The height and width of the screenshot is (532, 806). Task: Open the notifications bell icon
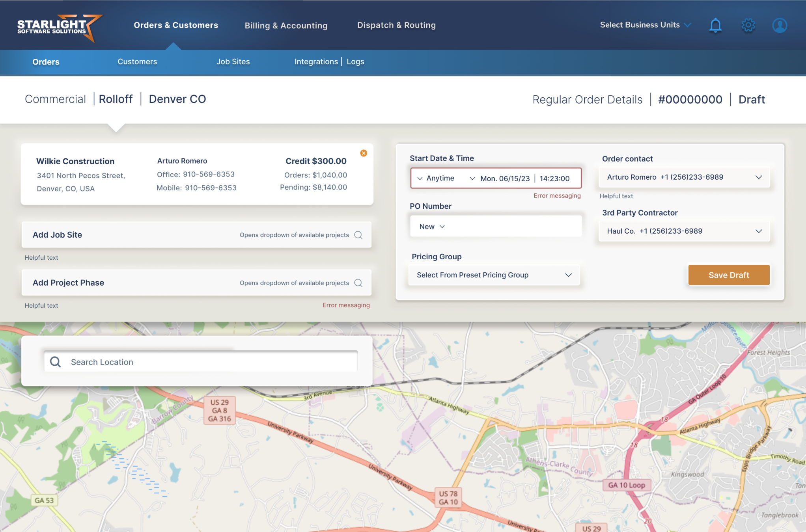pos(715,26)
